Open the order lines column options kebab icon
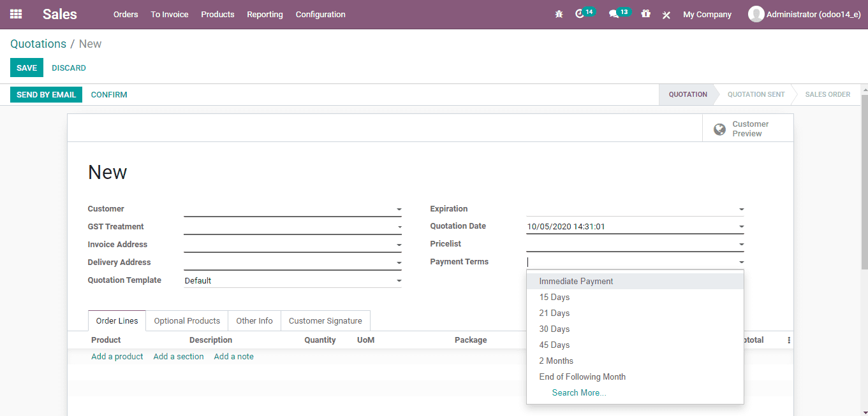The height and width of the screenshot is (416, 868). [x=788, y=340]
